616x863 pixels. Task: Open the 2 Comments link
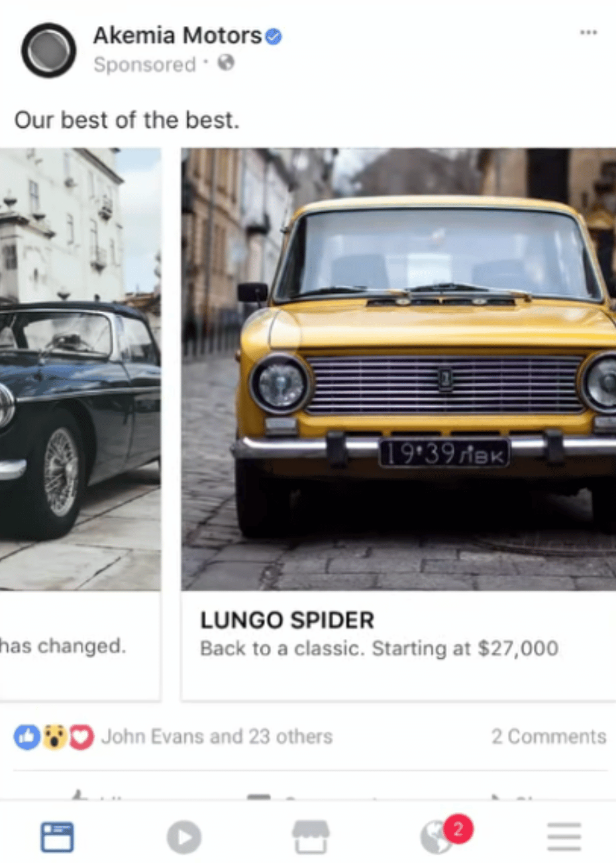point(548,736)
